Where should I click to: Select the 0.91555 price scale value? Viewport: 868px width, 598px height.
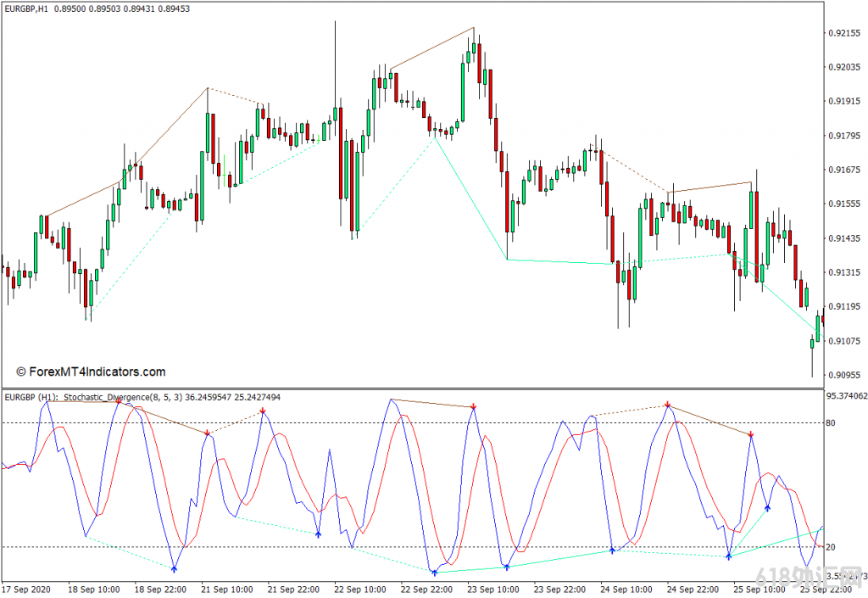click(x=843, y=204)
